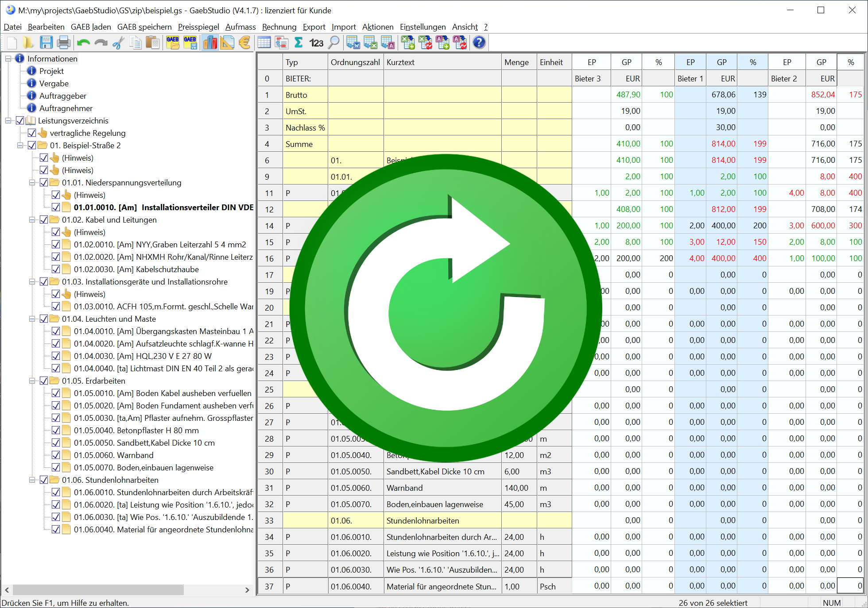Collapse the 01.03. Installationsgeräte node

(32, 281)
